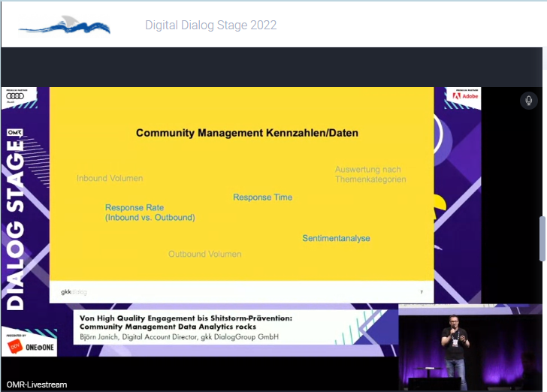The width and height of the screenshot is (547, 392).
Task: Click the 'Digital Dialog Stage 2022' title
Action: coord(210,25)
